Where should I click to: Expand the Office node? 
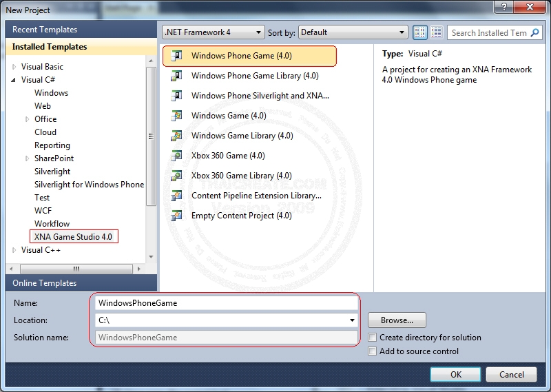tap(27, 119)
